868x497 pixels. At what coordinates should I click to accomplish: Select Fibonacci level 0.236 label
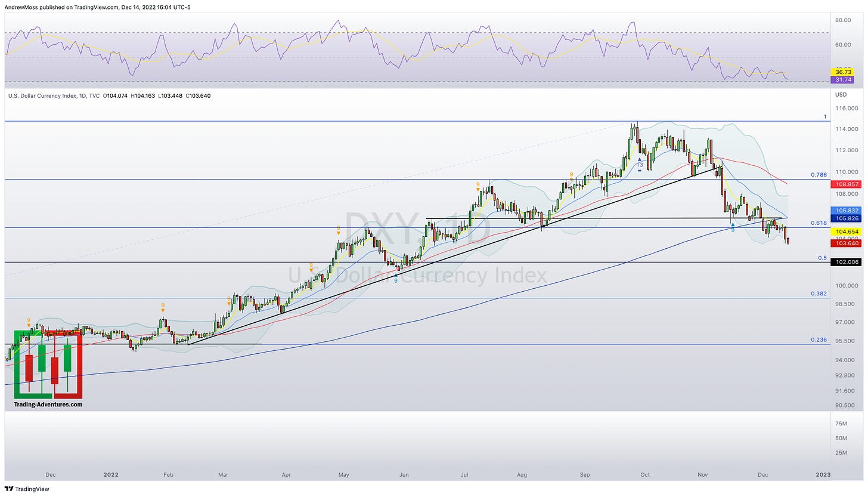pyautogui.click(x=819, y=339)
